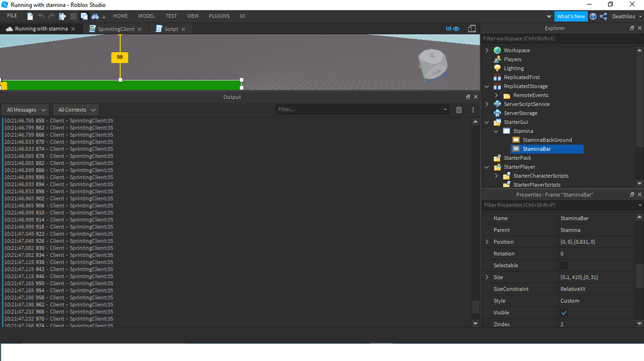Screen dimensions: 644x361
Task: Toggle UI visibility with the UI eye icon
Action: 452,29
